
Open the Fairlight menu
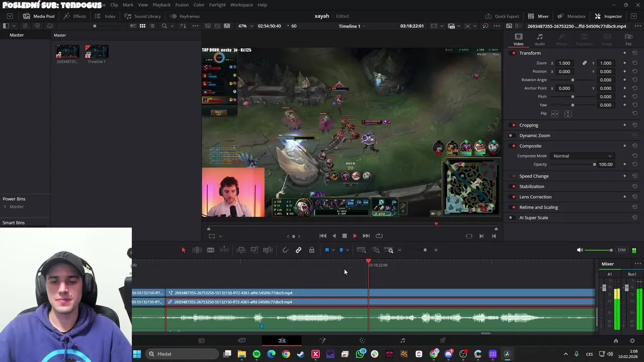coord(217,5)
